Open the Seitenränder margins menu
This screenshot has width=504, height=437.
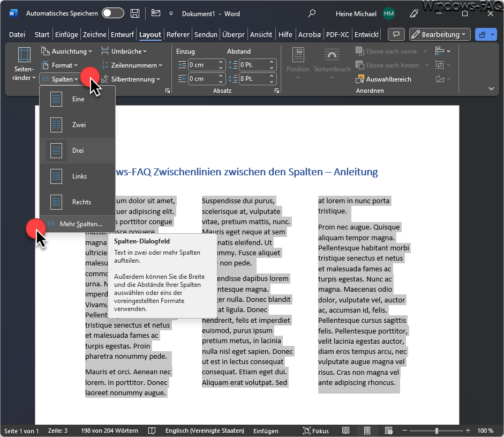coord(24,64)
